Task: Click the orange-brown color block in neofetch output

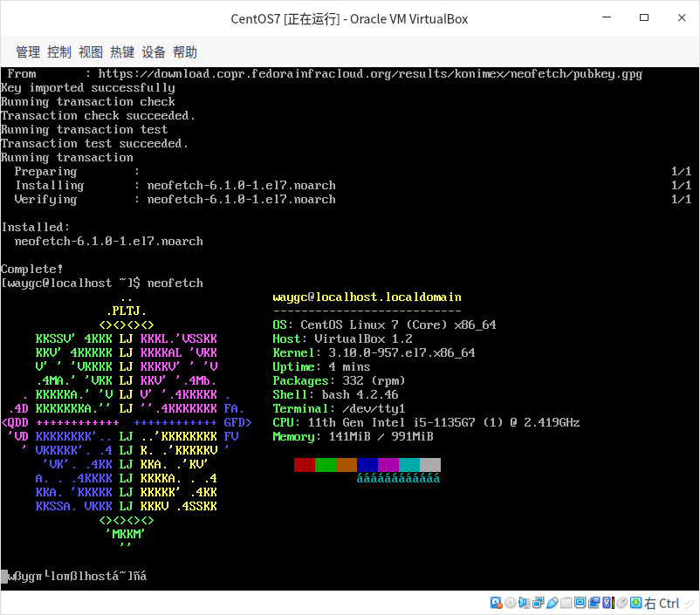Action: [x=347, y=465]
